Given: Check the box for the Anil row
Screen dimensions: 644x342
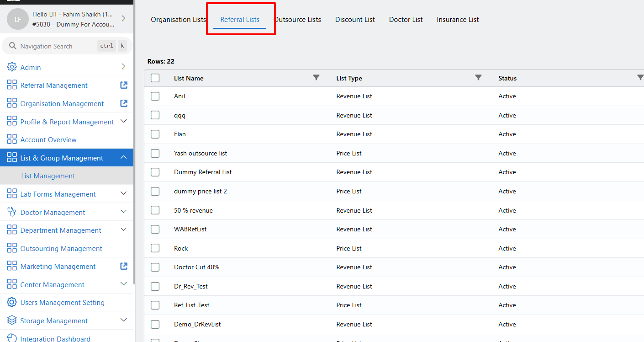Looking at the screenshot, I should (155, 96).
